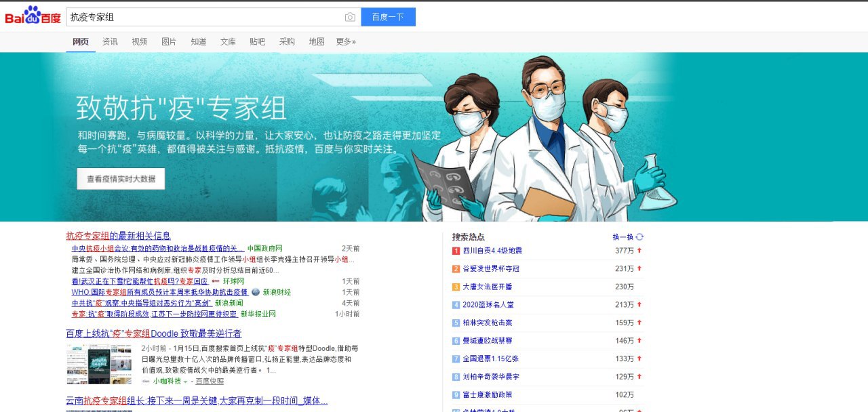The image size is (868, 412).
Task: Click the 搜索热点 panel heading
Action: (x=469, y=237)
